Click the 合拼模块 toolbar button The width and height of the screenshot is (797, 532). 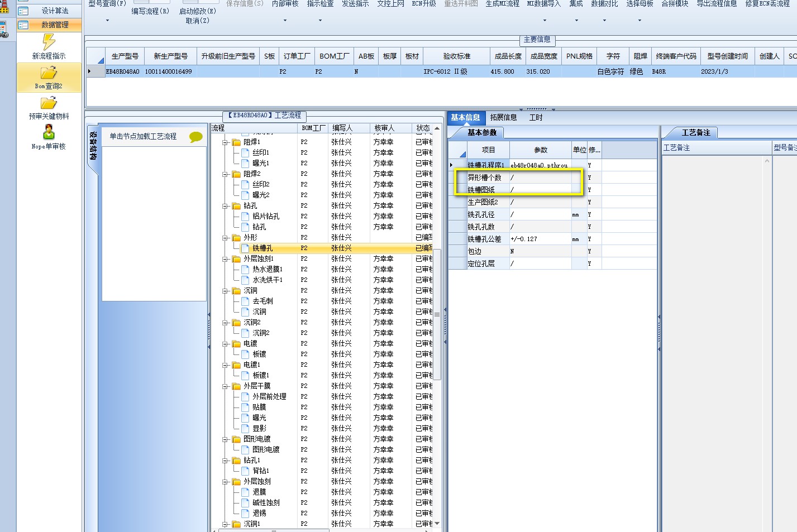[x=675, y=4]
